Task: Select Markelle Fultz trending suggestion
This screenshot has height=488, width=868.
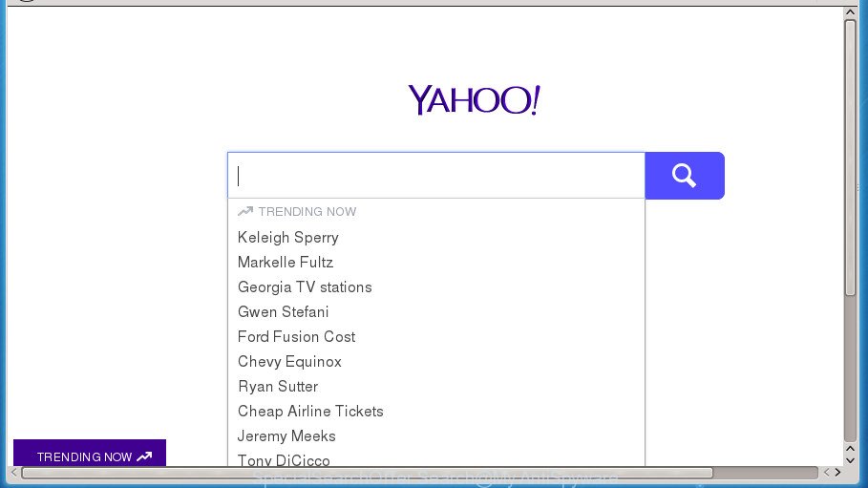Action: point(286,262)
